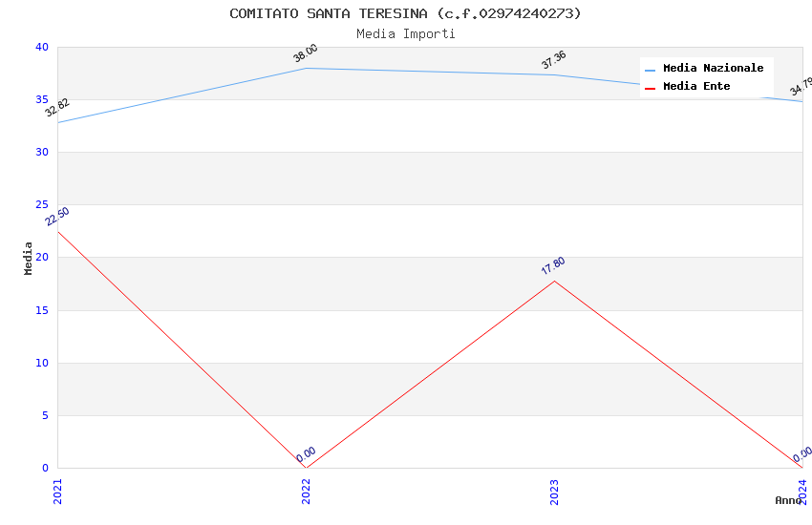812x525 pixels.
Task: Click the chart title COMITATO SANTA TERESINA
Action: pyautogui.click(x=405, y=13)
